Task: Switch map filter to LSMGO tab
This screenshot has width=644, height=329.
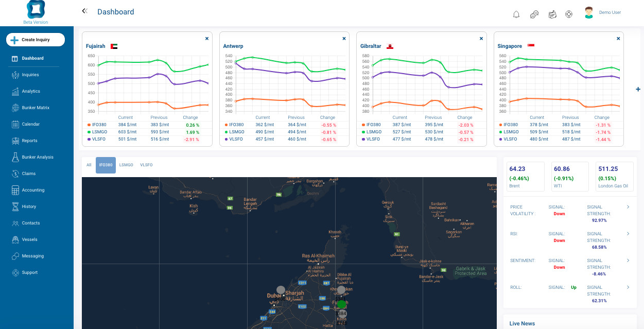Action: 126,165
